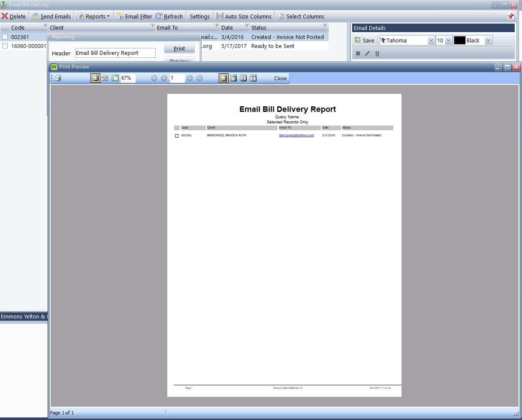Open the Black font color dropdown
522x420 pixels.
[489, 40]
